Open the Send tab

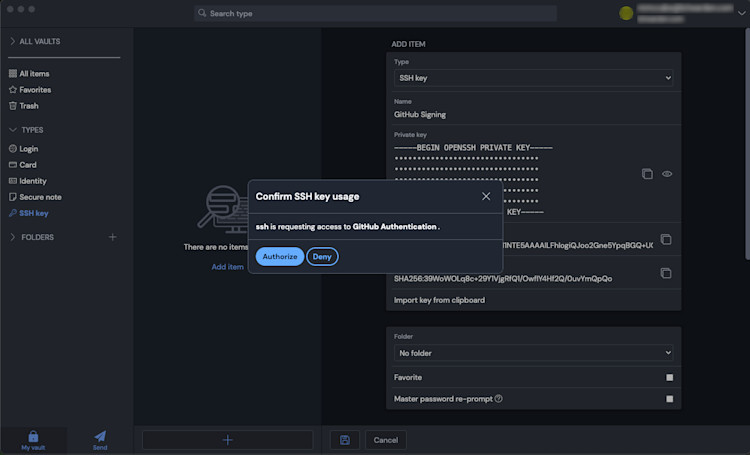coord(100,440)
